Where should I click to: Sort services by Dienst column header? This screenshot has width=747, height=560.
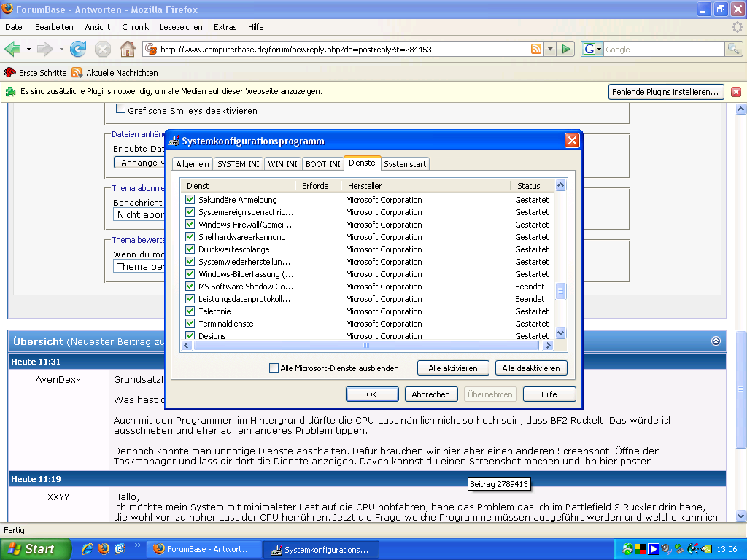click(x=239, y=186)
